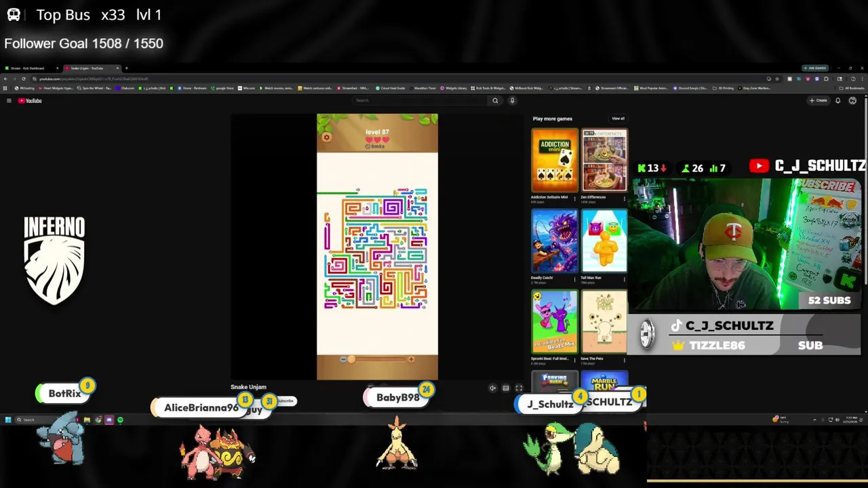Start voice search with microphone
Image resolution: width=868 pixels, height=488 pixels.
pos(512,100)
